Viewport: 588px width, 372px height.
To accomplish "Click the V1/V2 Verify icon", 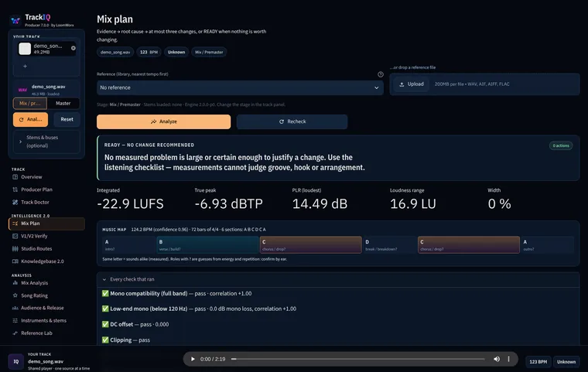I will pos(15,236).
